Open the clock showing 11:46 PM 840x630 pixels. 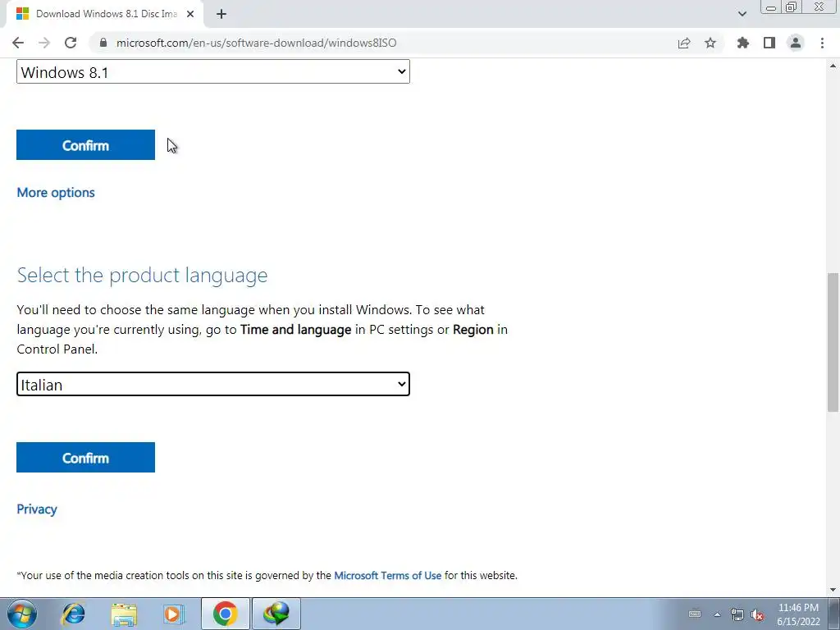[x=798, y=614]
